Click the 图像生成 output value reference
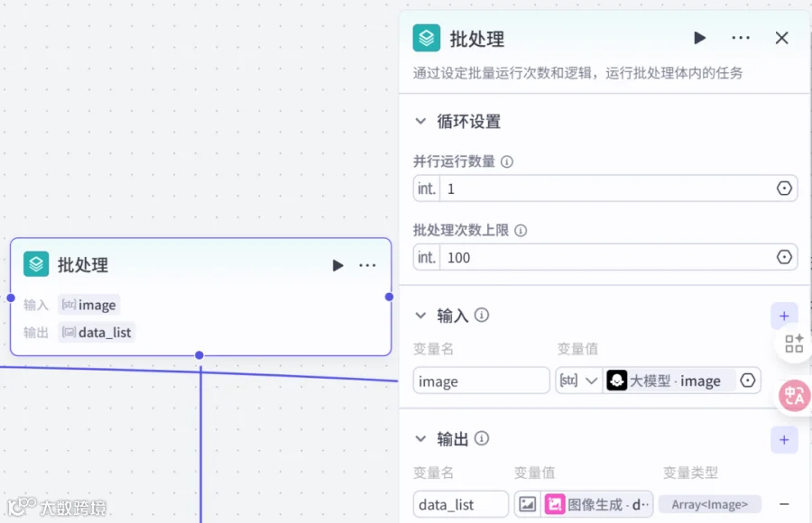 [x=596, y=504]
